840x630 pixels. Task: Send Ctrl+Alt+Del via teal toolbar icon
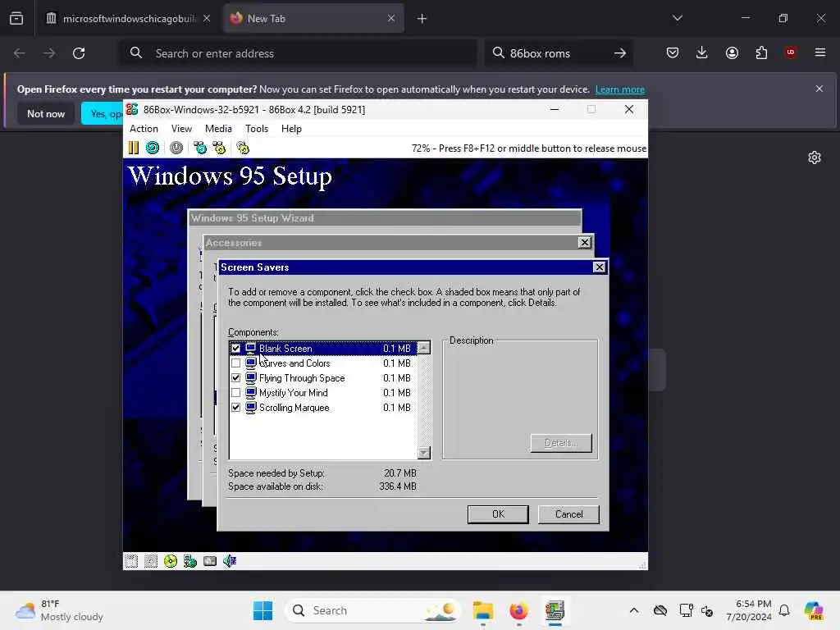click(200, 148)
